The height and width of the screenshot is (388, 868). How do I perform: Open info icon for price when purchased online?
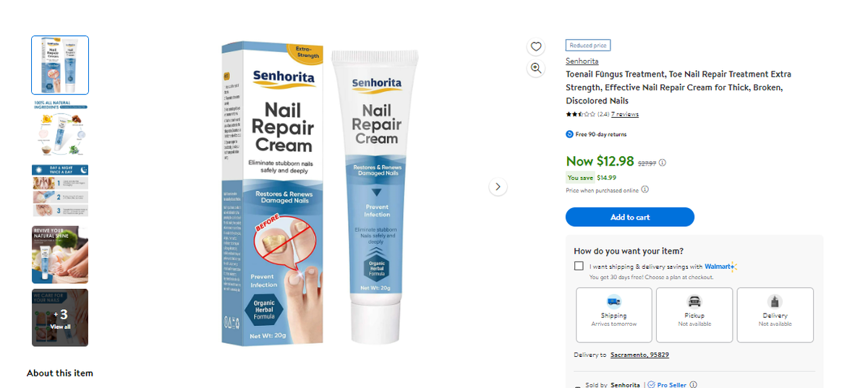[645, 190]
